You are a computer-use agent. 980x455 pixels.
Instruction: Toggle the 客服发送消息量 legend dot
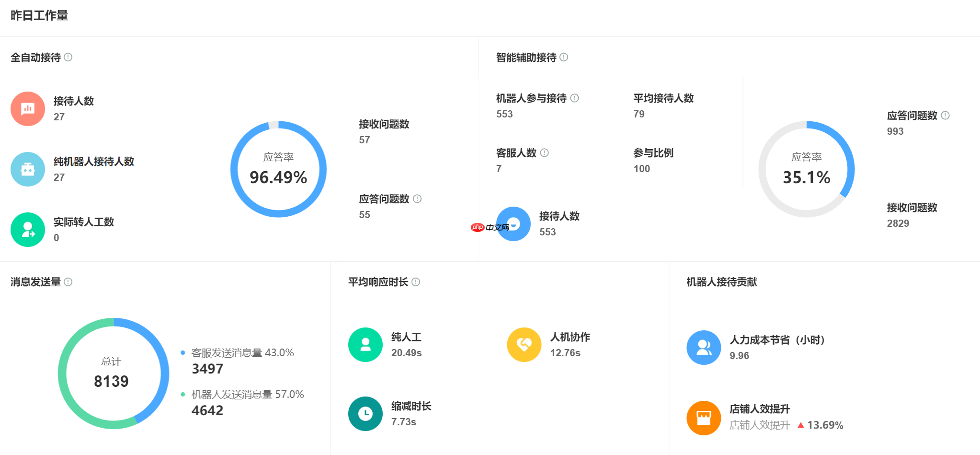[x=183, y=352]
